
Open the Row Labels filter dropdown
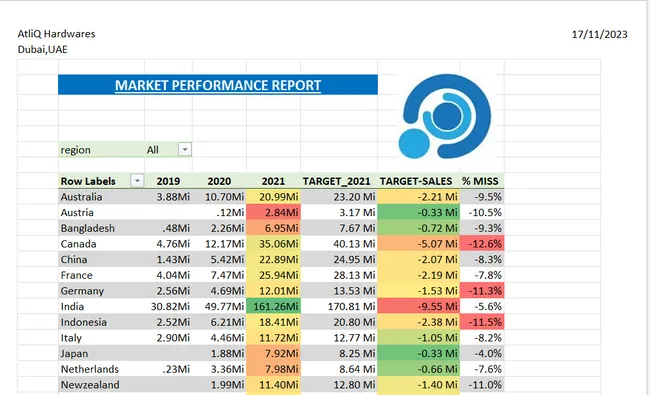click(x=137, y=181)
